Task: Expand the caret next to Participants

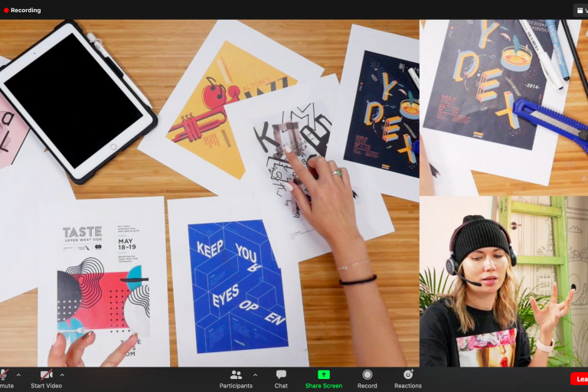Action: pyautogui.click(x=255, y=375)
